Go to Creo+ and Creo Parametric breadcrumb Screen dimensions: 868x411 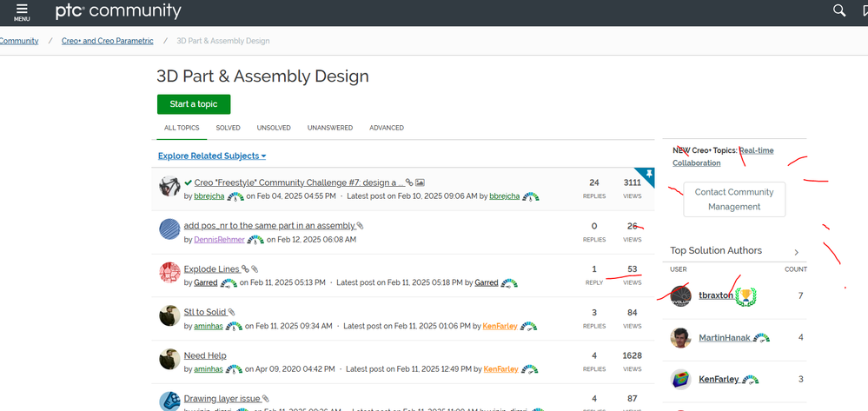pyautogui.click(x=108, y=41)
